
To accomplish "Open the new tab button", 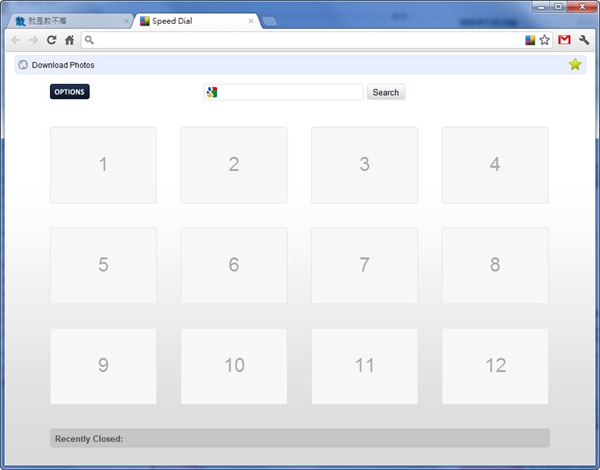I will (x=270, y=21).
